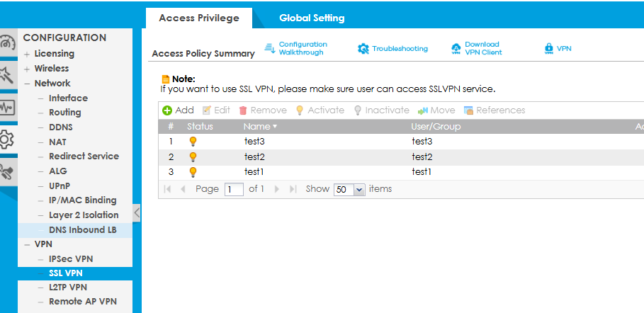Toggle status bulb for test1 policy
The image size is (644, 313).
coord(193,171)
